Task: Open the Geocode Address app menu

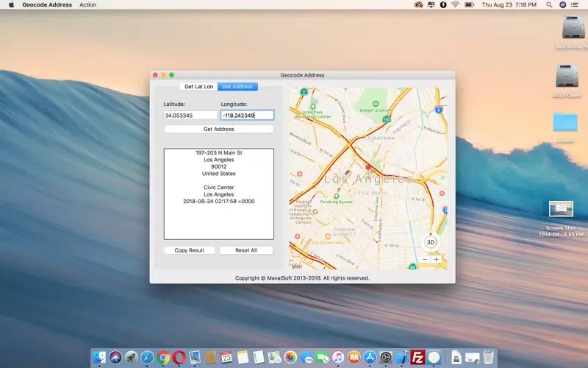Action: tap(47, 4)
